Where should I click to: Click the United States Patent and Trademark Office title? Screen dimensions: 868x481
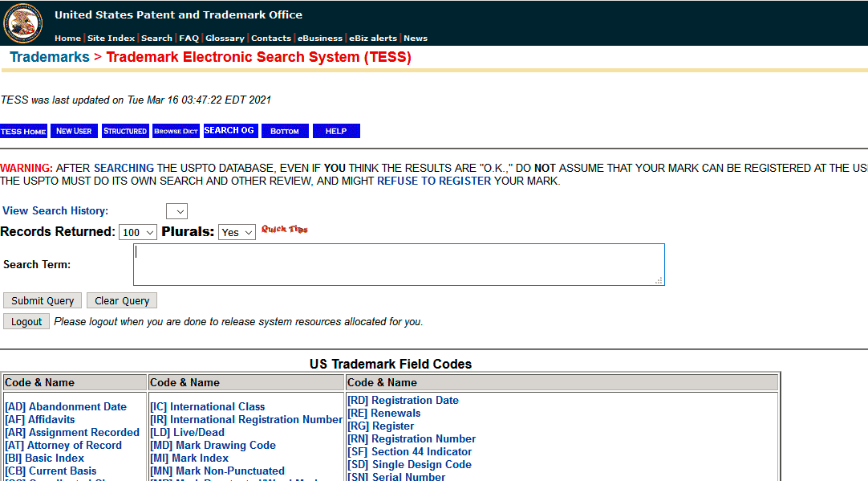coord(178,15)
